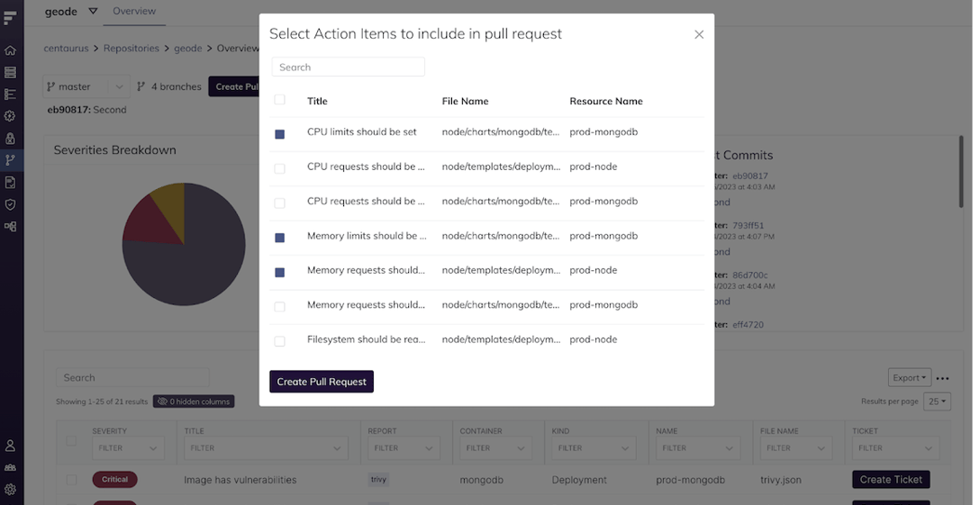The image size is (980, 505).
Task: Click the branch icon beside 4 branches
Action: [141, 87]
